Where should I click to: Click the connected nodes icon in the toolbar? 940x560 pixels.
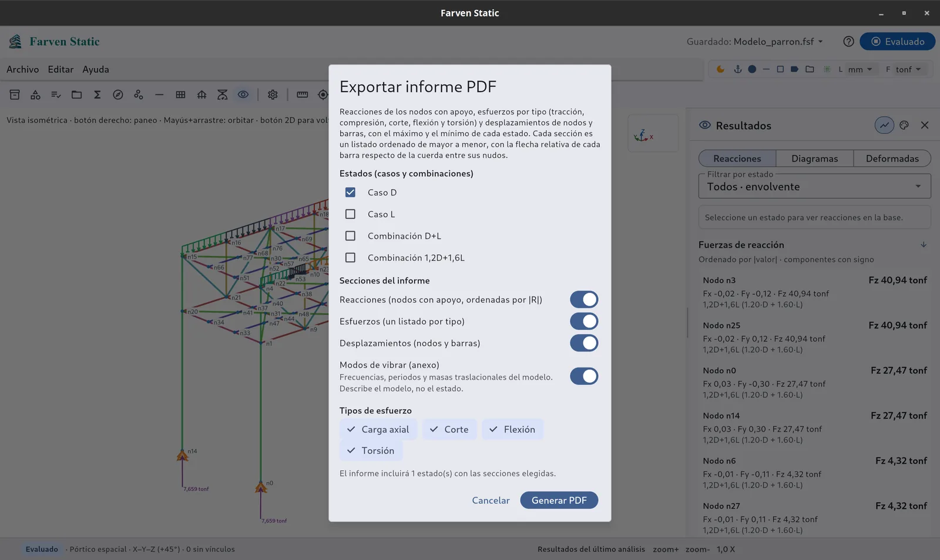click(139, 95)
